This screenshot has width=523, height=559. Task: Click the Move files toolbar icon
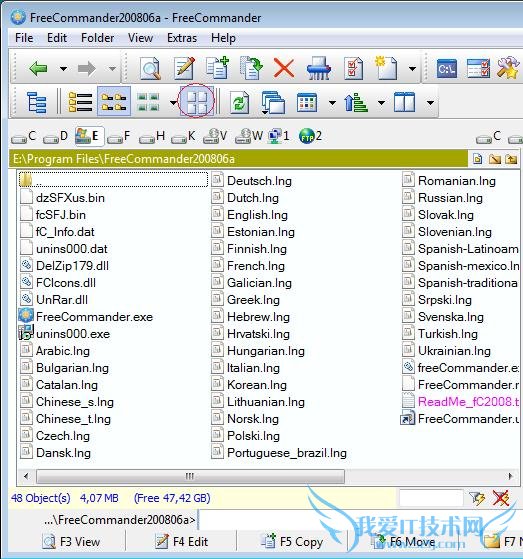[x=251, y=68]
